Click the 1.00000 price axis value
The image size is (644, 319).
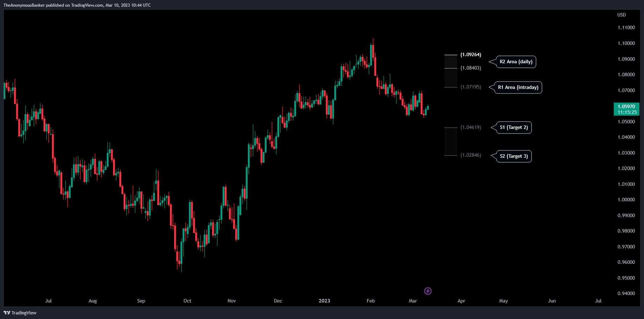(626, 200)
